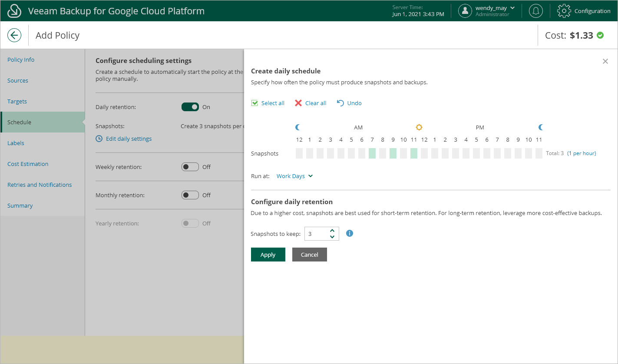Image resolution: width=618 pixels, height=364 pixels.
Task: Click the (1 per hour) link
Action: 582,153
